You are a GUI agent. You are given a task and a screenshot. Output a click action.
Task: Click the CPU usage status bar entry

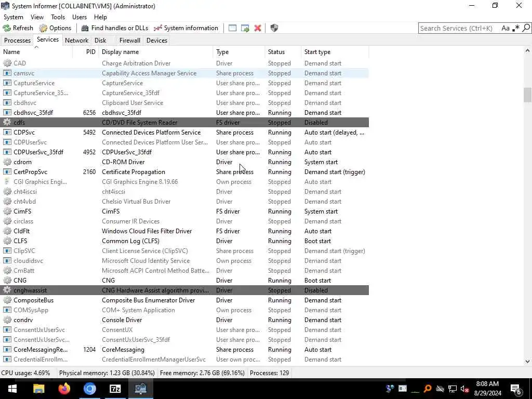[x=26, y=373]
